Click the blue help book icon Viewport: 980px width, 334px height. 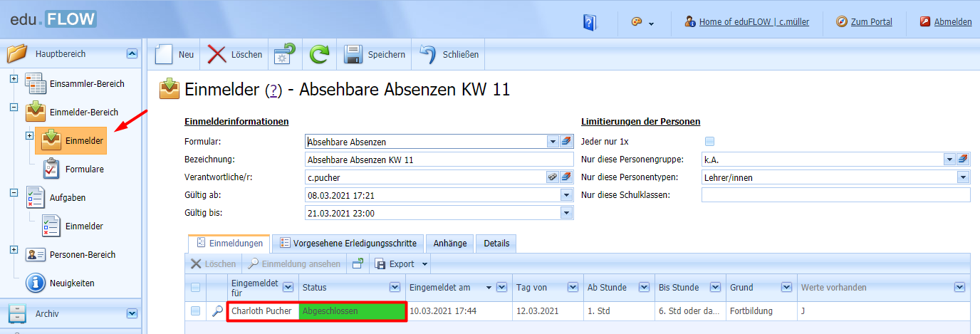[589, 22]
